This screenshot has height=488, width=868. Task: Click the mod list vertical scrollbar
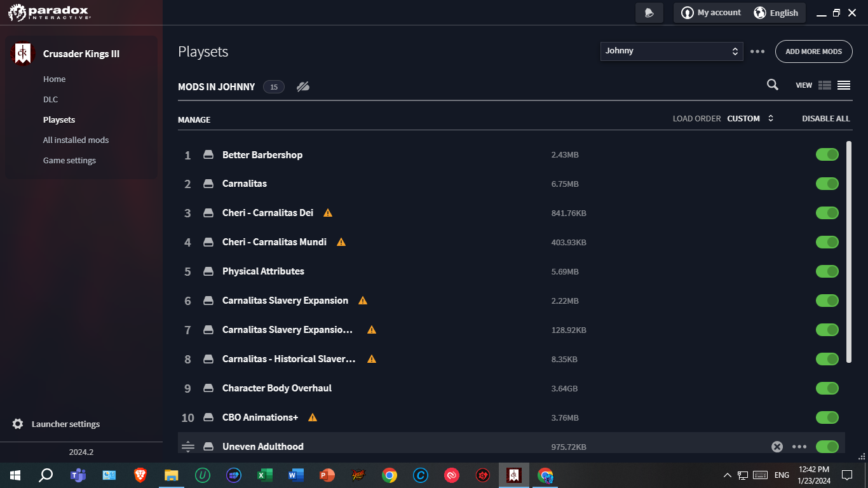click(x=850, y=252)
